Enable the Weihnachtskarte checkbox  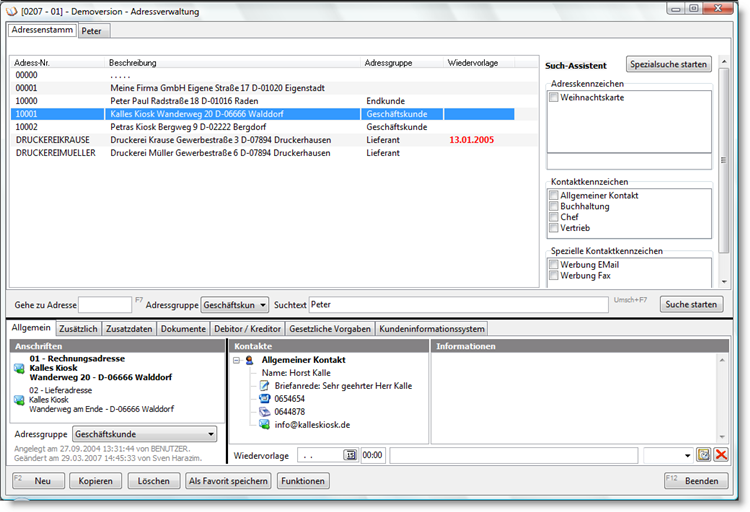click(x=554, y=98)
